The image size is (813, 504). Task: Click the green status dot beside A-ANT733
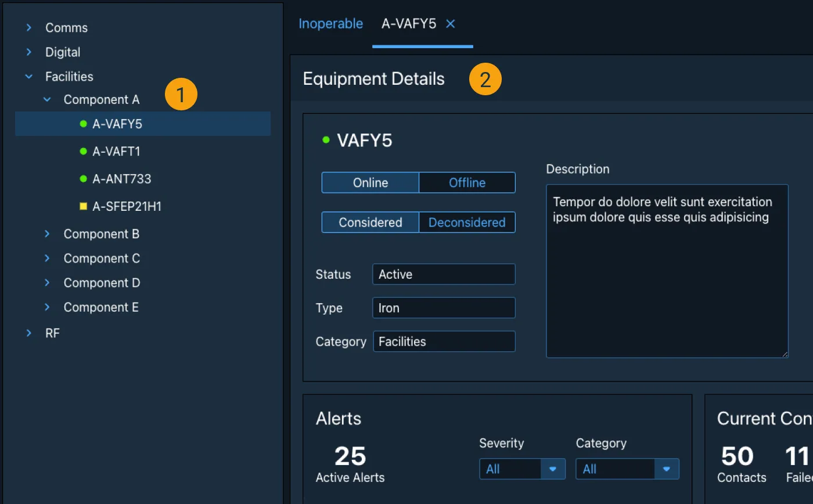(x=83, y=179)
